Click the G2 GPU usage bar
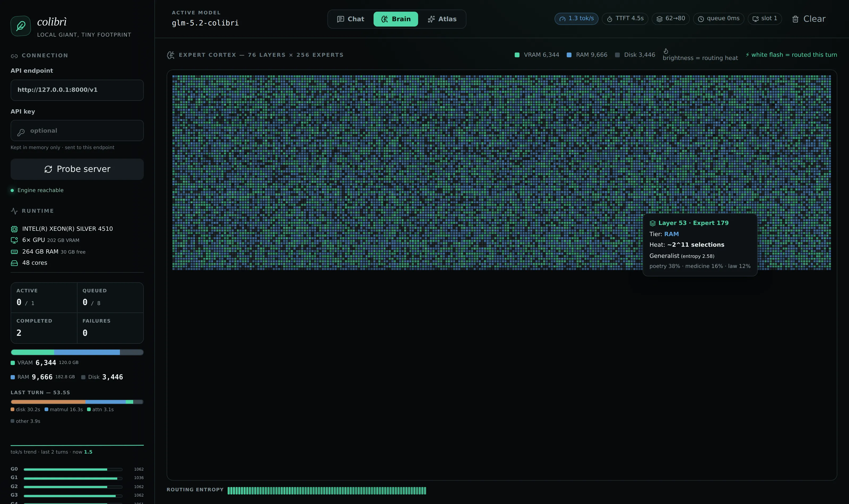Viewport: 849px width, 504px height. click(73, 487)
